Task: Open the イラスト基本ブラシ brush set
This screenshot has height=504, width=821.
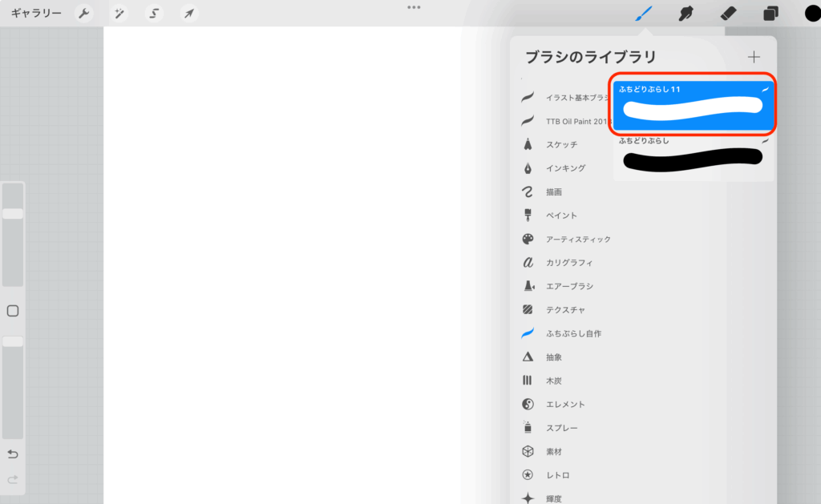Action: (x=567, y=97)
